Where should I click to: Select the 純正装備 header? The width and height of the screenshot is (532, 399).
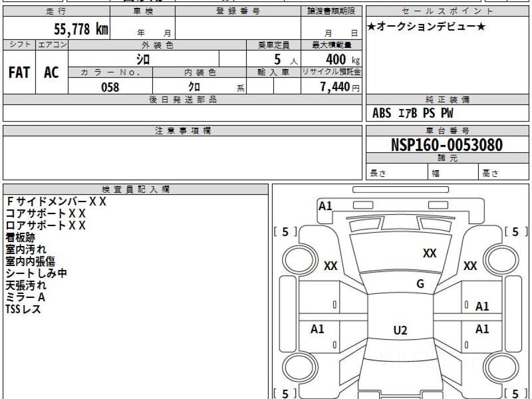click(x=448, y=100)
